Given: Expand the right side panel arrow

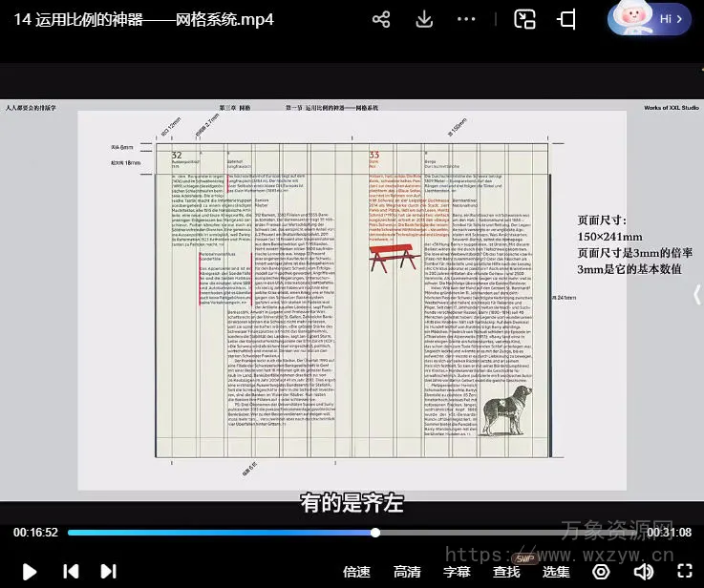Looking at the screenshot, I should click(x=696, y=295).
